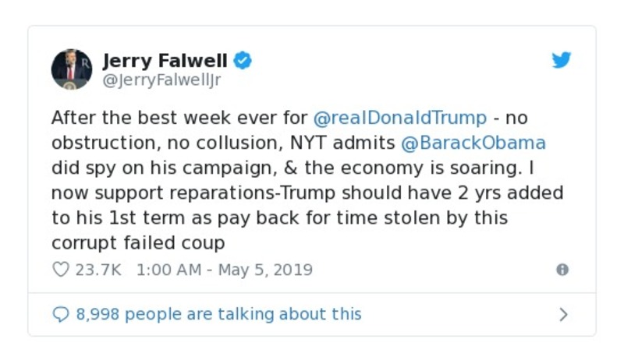Click the 23.7K likes count
624x364 pixels.
pos(98,270)
